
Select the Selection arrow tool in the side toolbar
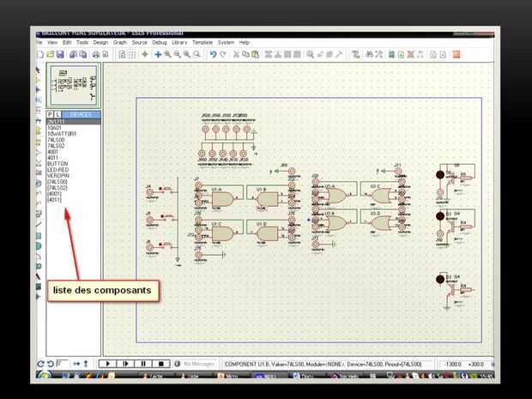(x=38, y=70)
